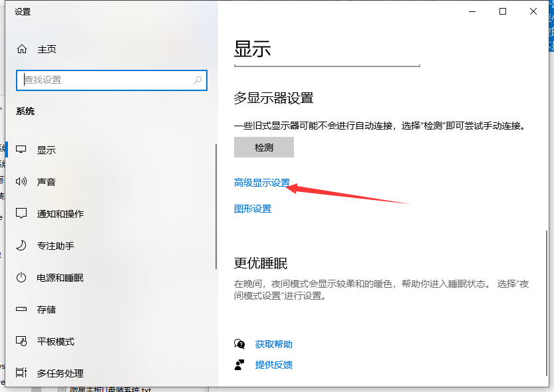Open 专注助手 via the moon icon
This screenshot has height=392, width=554.
[x=22, y=246]
